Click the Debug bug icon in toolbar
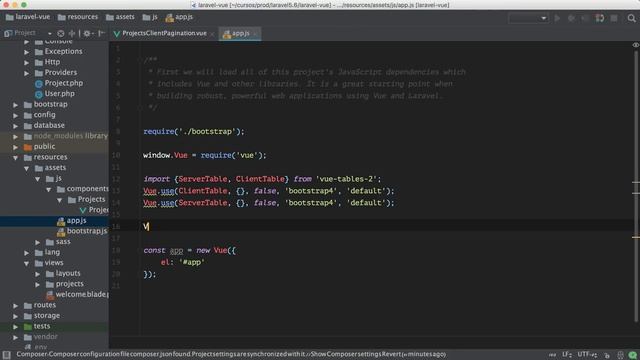 (x=571, y=18)
